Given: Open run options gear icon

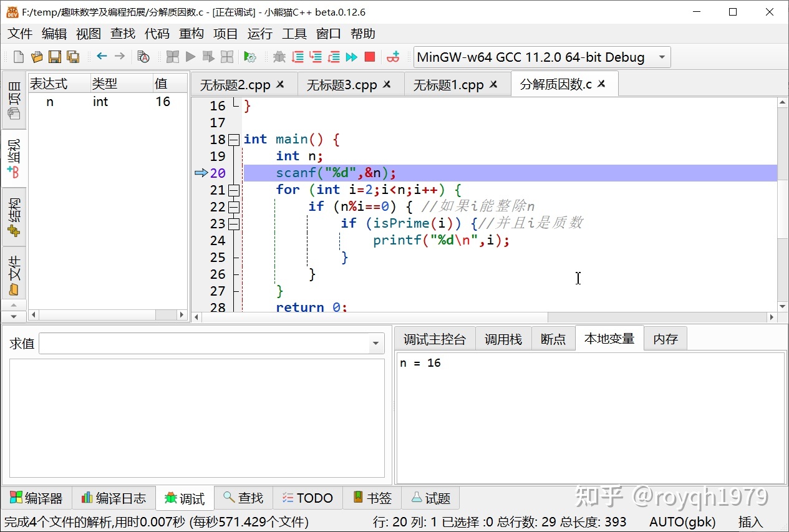Looking at the screenshot, I should click(250, 57).
